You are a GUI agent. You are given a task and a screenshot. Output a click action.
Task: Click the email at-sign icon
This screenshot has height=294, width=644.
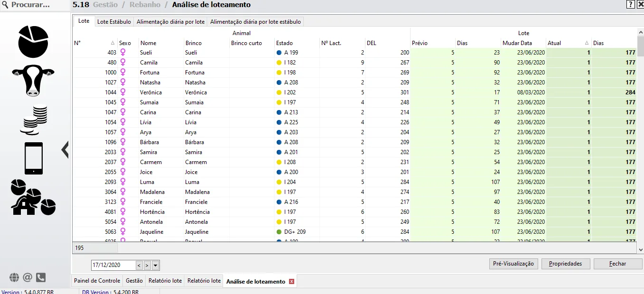[28, 277]
